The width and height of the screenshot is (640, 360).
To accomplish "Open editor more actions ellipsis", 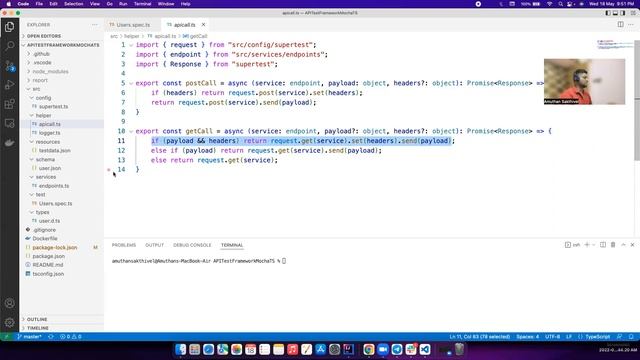I will (x=631, y=24).
